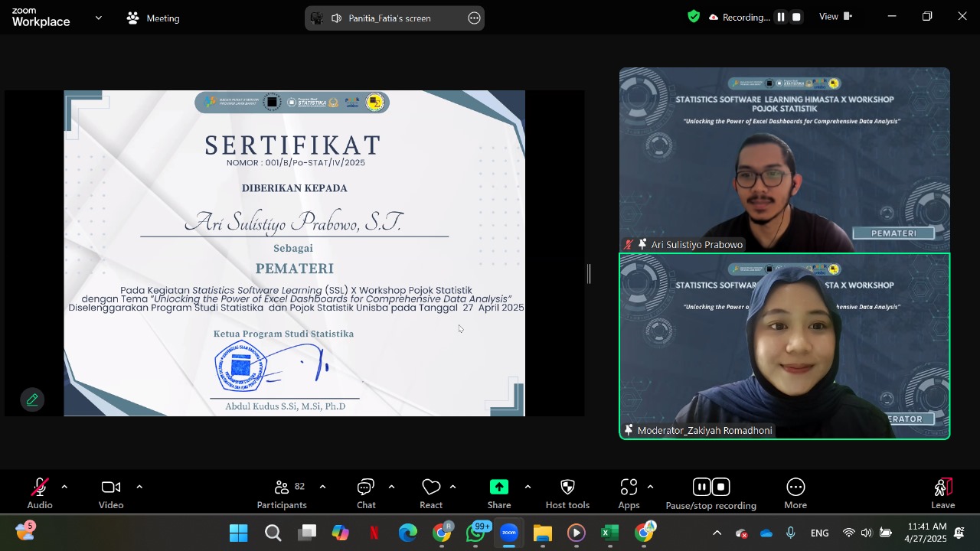Image resolution: width=980 pixels, height=551 pixels.
Task: Click shared certificate screen view
Action: click(295, 253)
